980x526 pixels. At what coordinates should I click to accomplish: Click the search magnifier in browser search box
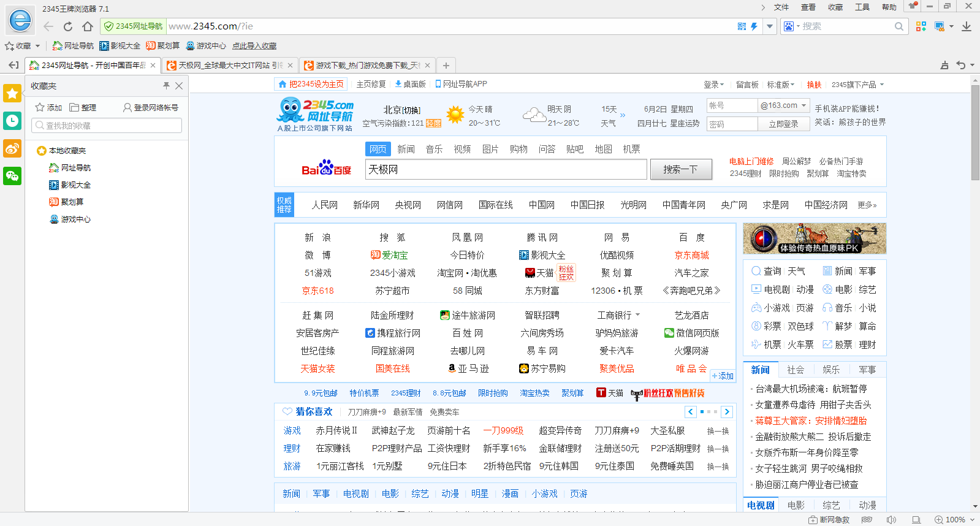tap(898, 26)
